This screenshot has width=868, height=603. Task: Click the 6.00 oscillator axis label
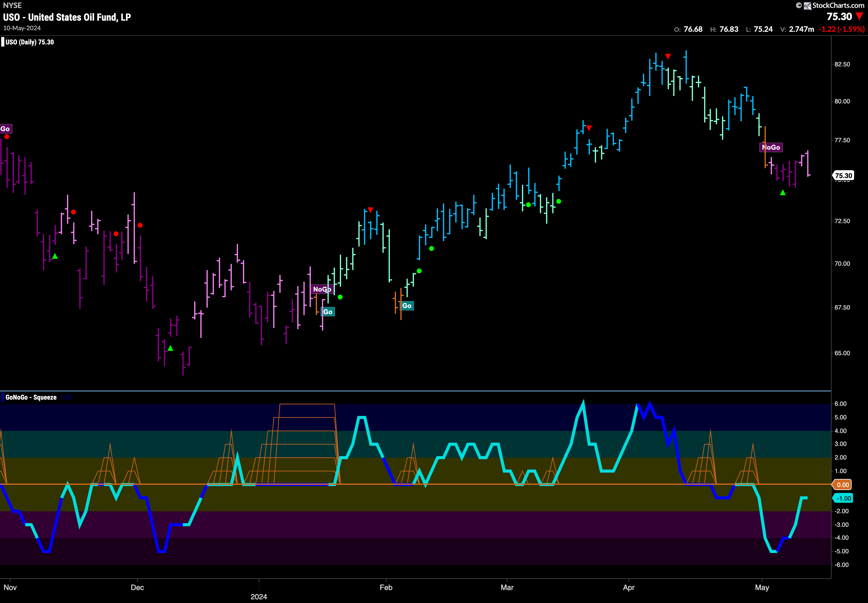[x=841, y=404]
